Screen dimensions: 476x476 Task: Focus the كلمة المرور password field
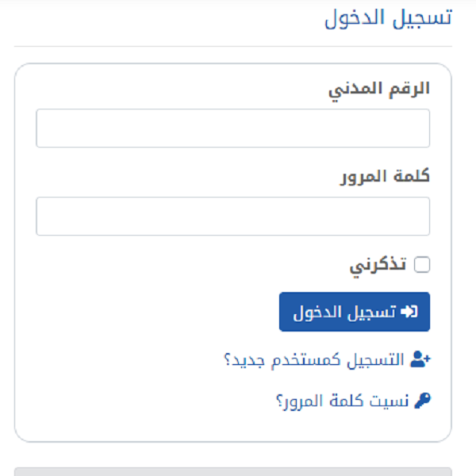click(x=232, y=216)
